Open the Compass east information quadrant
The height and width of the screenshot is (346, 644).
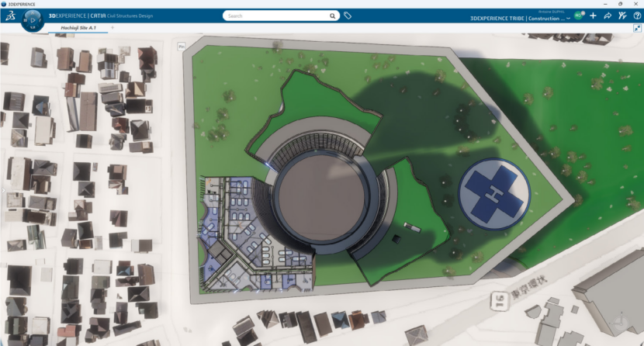coord(40,19)
